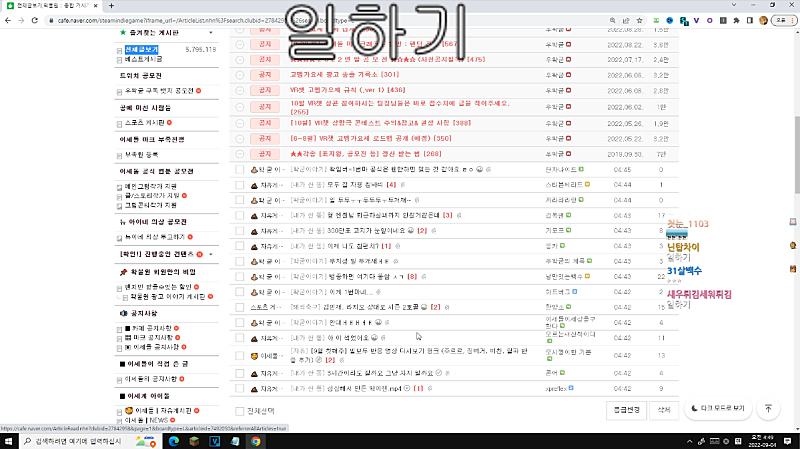Click the minus circle on the [301] notice
800x449 pixels.
pyautogui.click(x=240, y=75)
